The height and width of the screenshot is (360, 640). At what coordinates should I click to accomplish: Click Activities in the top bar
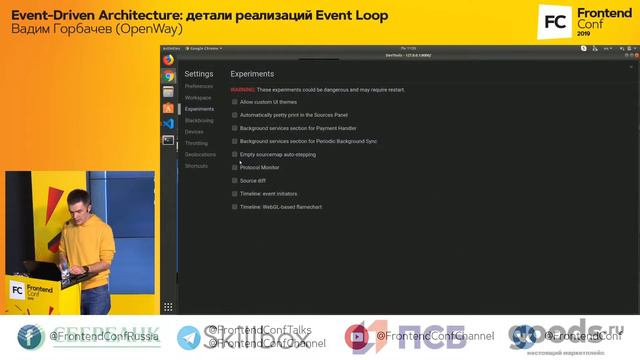click(x=171, y=49)
